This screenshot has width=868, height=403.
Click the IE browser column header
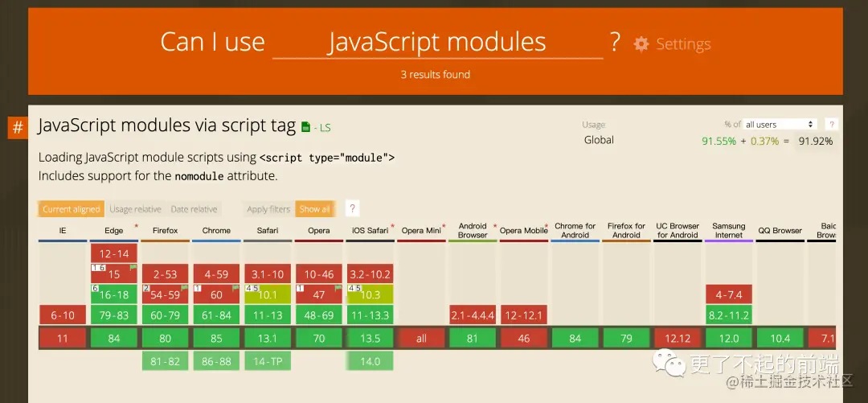(63, 231)
